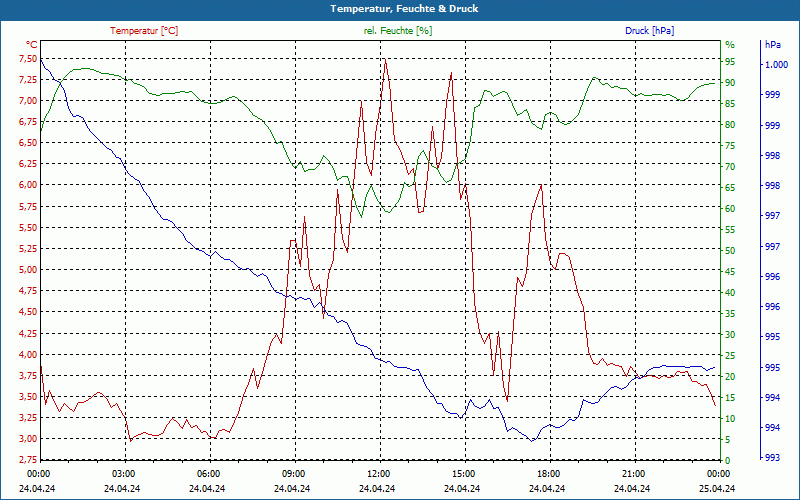The image size is (800, 500).
Task: Click the 24.04.24 date under 12:00
Action: (377, 488)
